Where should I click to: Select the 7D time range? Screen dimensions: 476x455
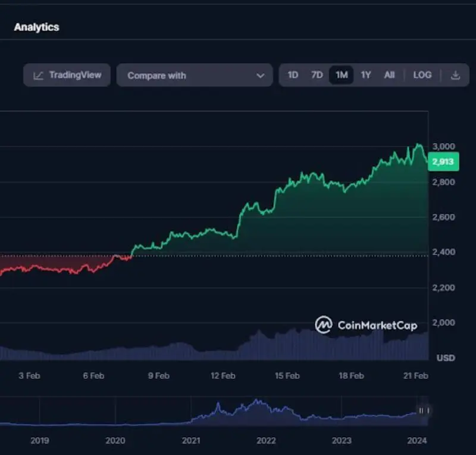tap(317, 75)
